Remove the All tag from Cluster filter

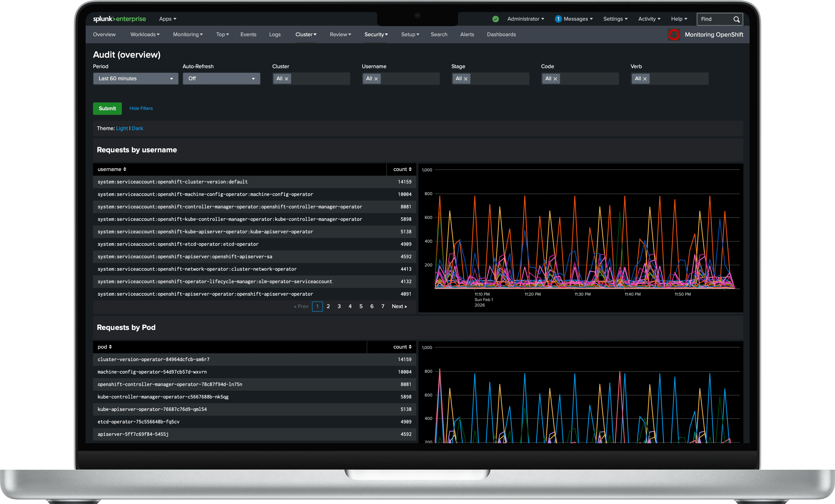click(286, 79)
